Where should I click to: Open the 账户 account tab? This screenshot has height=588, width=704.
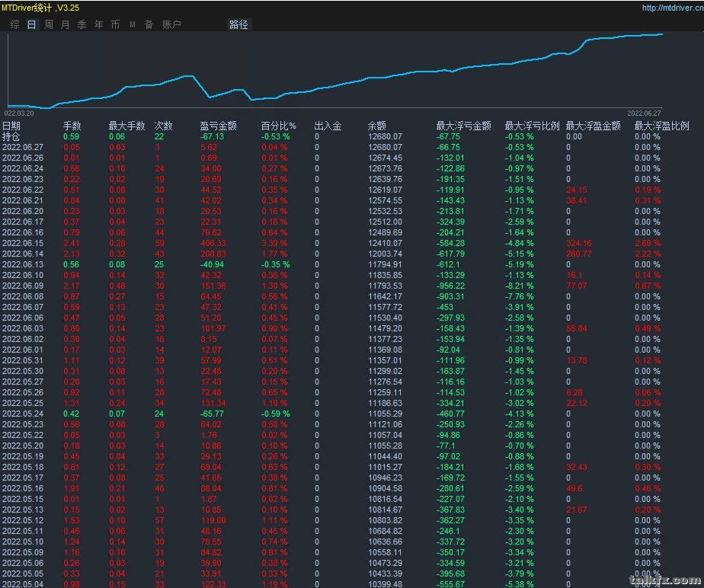point(171,24)
